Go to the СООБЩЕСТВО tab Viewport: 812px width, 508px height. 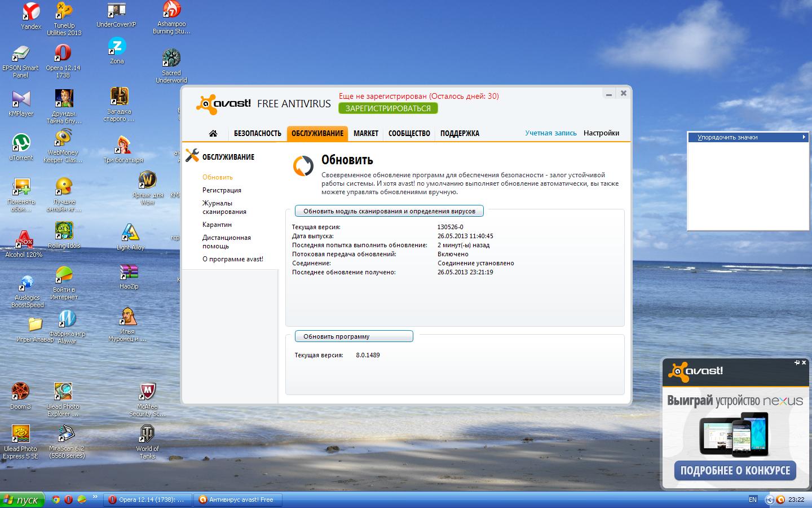409,133
